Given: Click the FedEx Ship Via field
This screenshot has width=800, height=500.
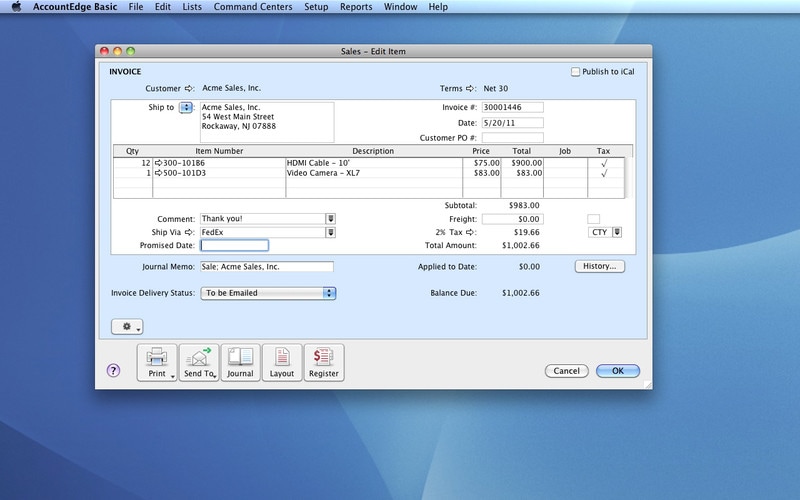Looking at the screenshot, I should tap(263, 232).
